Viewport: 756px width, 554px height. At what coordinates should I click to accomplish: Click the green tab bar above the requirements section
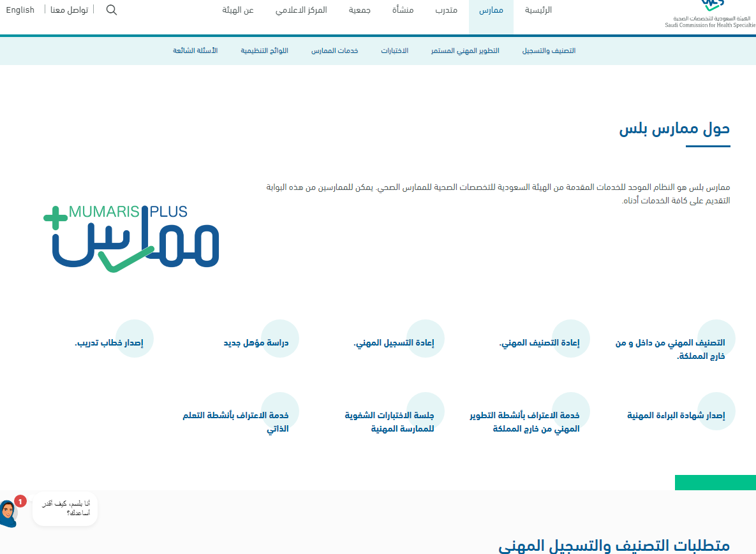click(716, 482)
